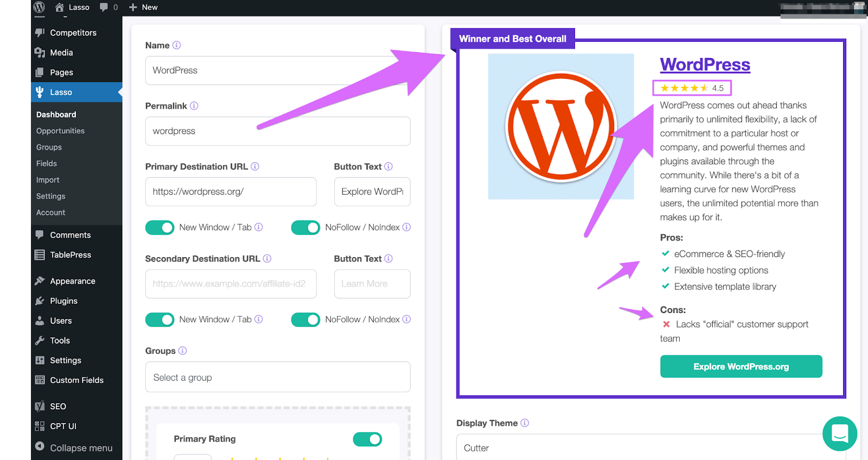Click the Users person icon
This screenshot has width=868, height=460.
pyautogui.click(x=40, y=321)
